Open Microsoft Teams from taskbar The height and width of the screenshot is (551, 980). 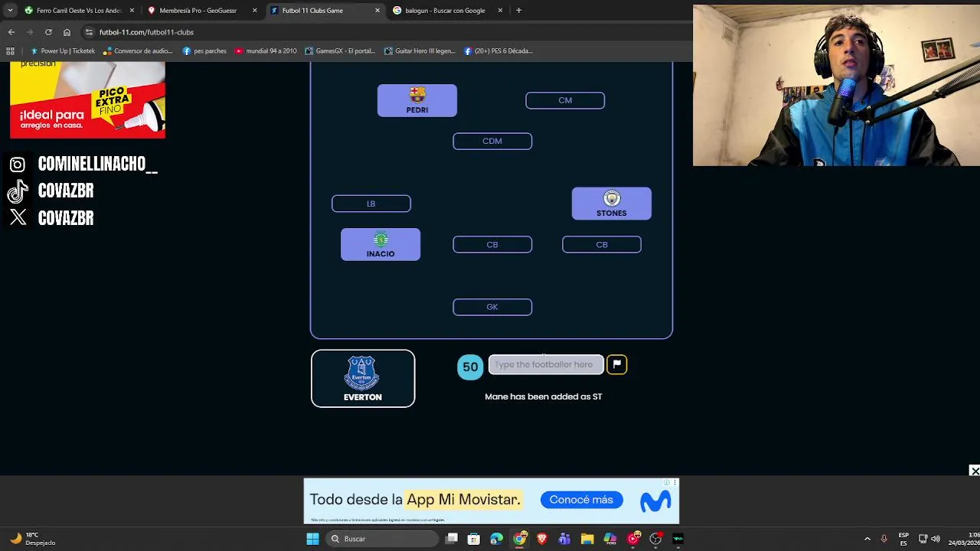tap(564, 539)
